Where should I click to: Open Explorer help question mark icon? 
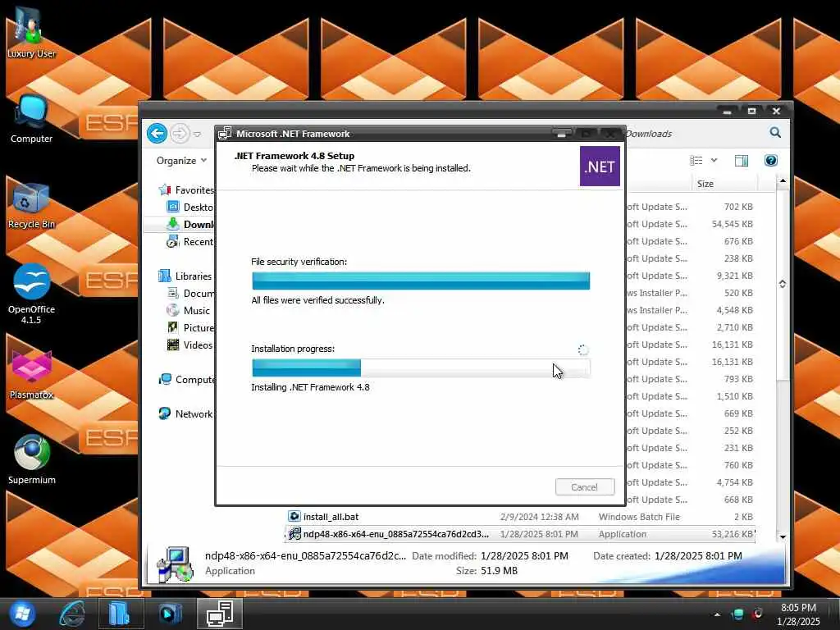click(x=771, y=160)
